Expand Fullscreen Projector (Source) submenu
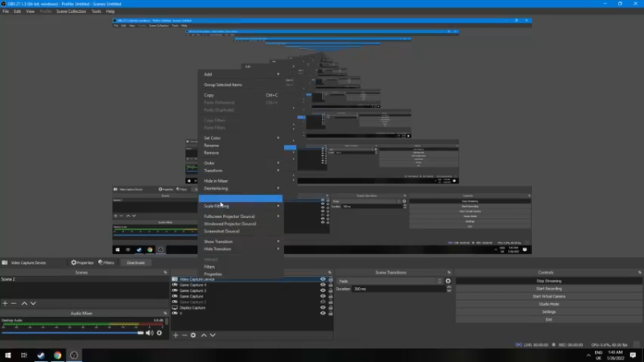This screenshot has width=644, height=362. (x=241, y=216)
